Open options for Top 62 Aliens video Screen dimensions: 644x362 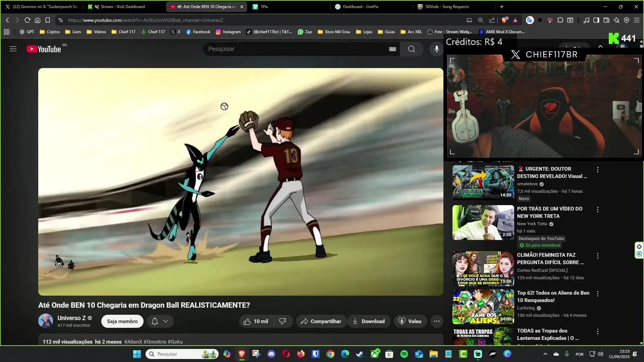tap(598, 294)
